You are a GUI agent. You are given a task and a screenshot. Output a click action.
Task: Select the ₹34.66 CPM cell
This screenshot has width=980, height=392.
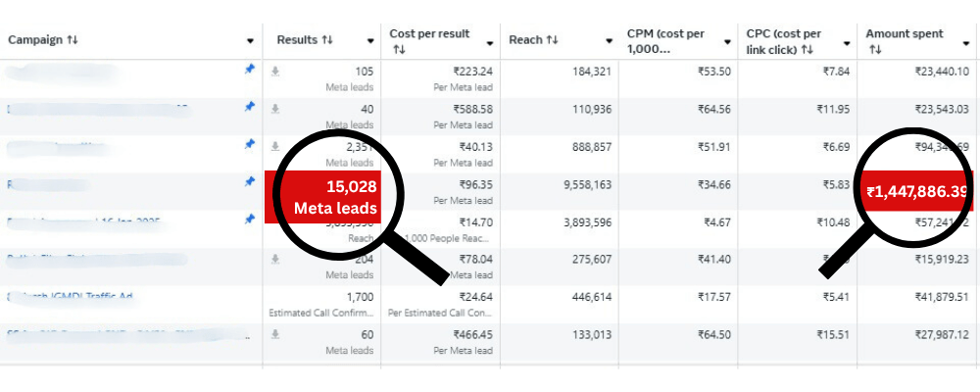tap(714, 184)
